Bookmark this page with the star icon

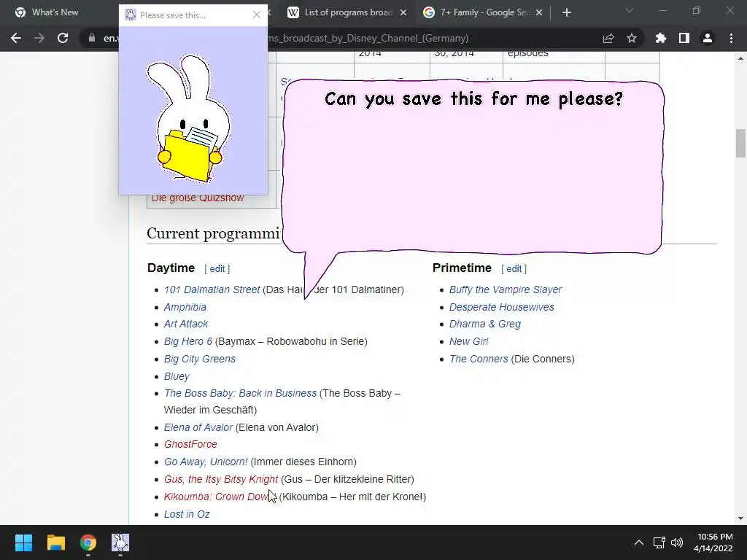(632, 38)
